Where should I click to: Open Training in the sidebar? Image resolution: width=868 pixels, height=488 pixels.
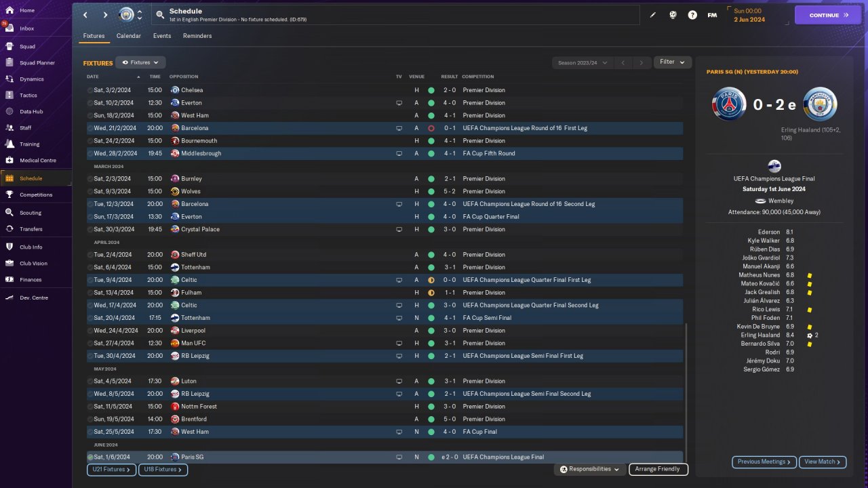[x=29, y=144]
